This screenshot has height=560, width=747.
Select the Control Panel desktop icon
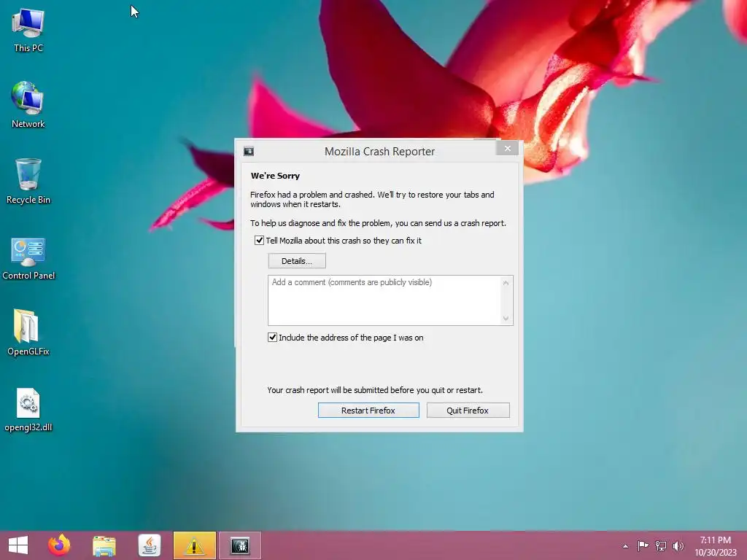28,259
